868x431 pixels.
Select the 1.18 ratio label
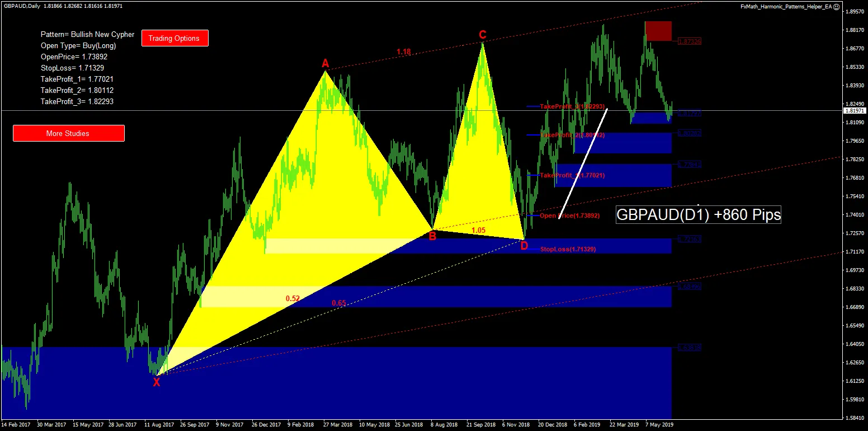tap(404, 52)
